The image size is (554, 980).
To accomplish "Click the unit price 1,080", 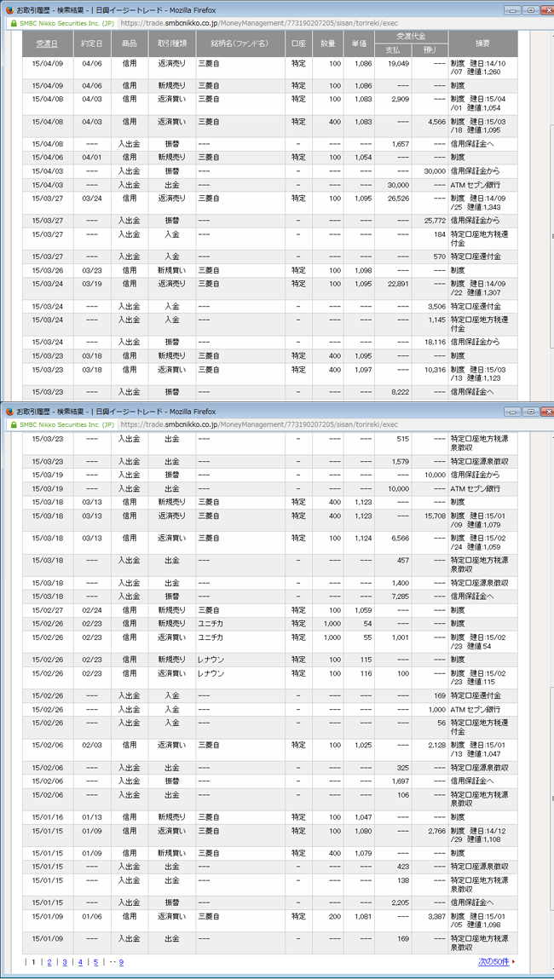I will pyautogui.click(x=363, y=831).
